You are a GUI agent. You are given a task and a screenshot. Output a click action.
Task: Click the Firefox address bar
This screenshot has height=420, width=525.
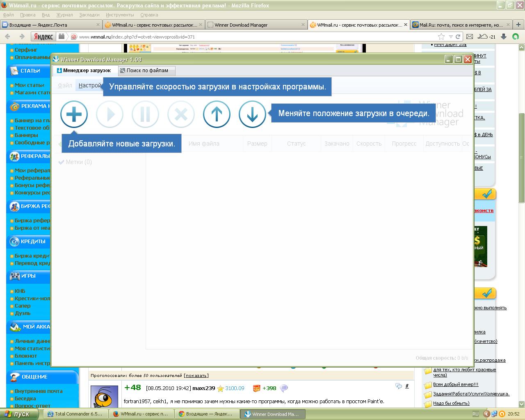tap(254, 37)
